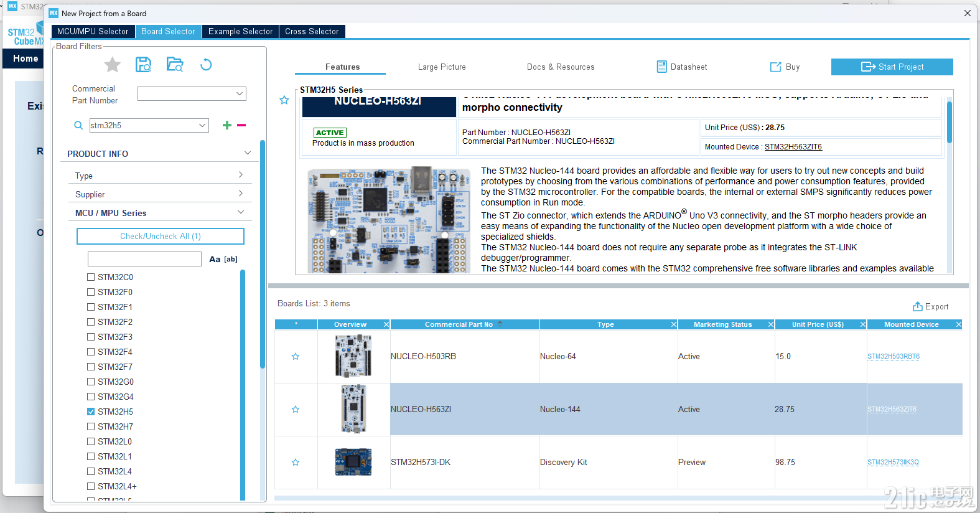The image size is (980, 513).
Task: Check the STM32L4 series checkbox
Action: (x=91, y=471)
